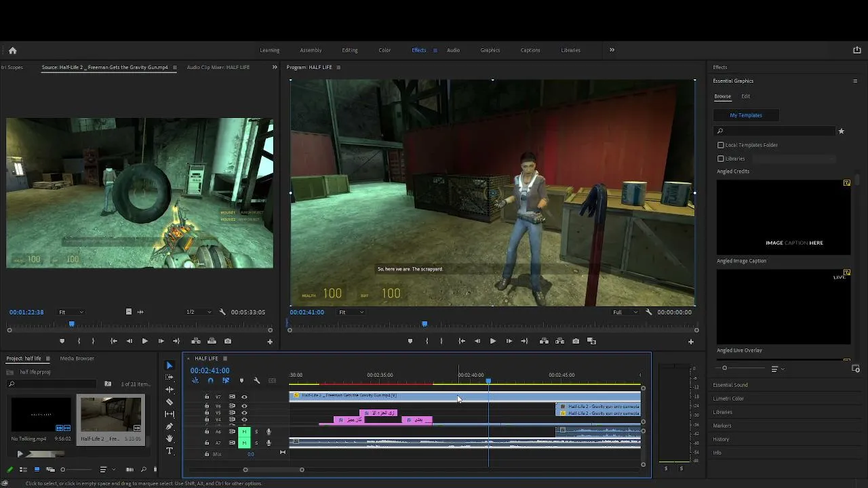Select the Selection tool arrow
868x488 pixels.
tap(170, 365)
